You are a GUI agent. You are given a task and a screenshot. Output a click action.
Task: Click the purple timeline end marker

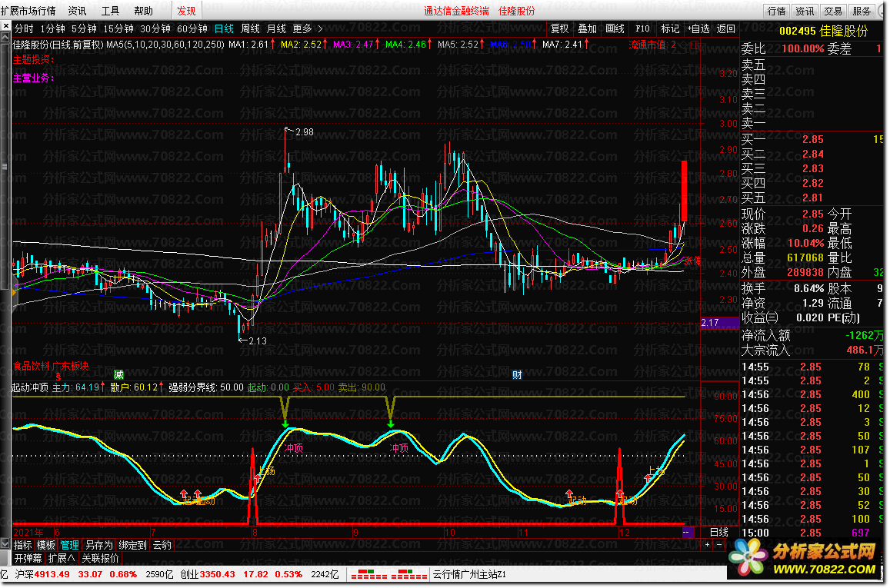[688, 532]
